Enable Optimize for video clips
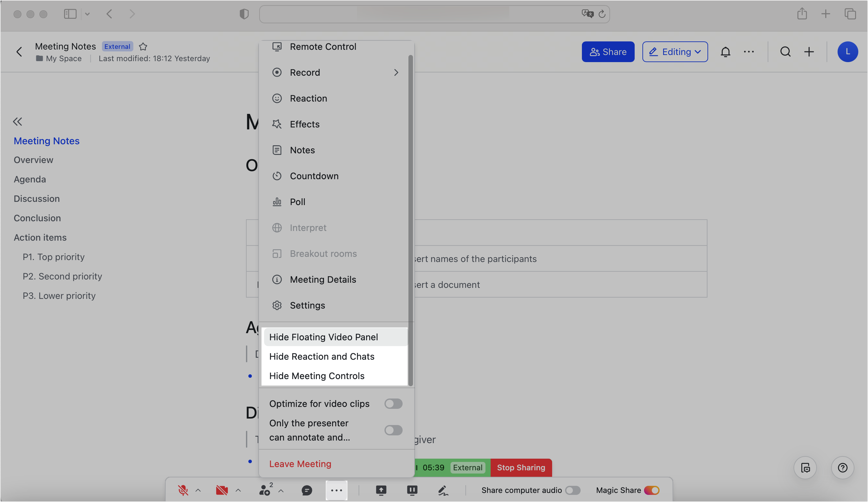The image size is (868, 502). tap(393, 404)
